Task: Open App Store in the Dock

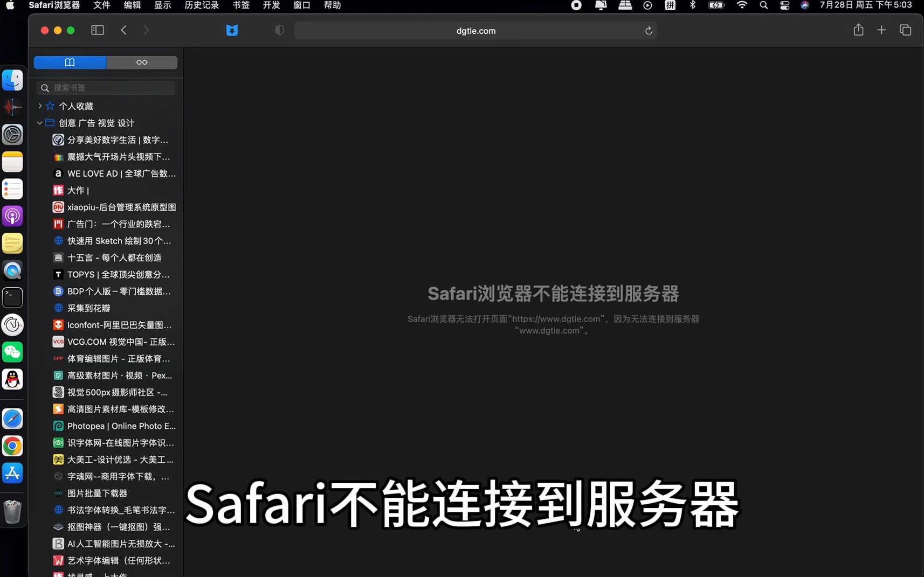Action: [12, 473]
